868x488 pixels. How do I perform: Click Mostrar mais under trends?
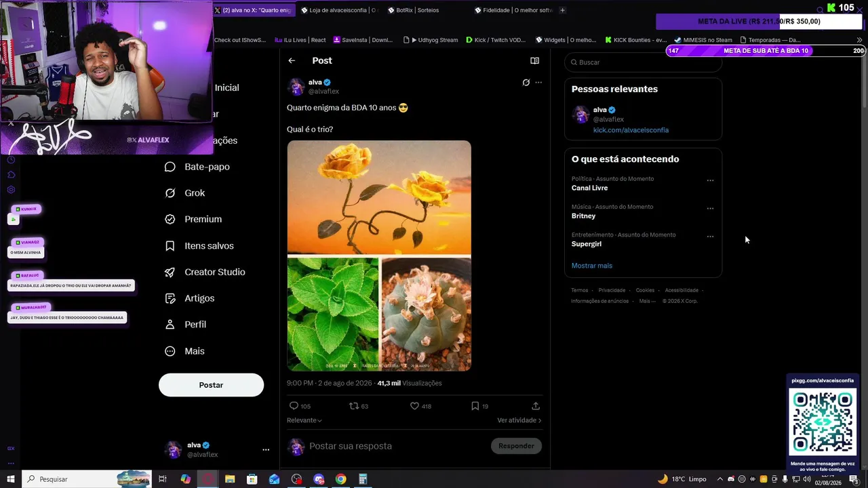[x=592, y=266]
